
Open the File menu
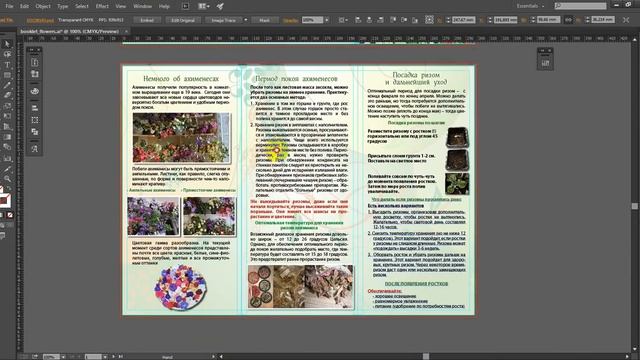9,6
